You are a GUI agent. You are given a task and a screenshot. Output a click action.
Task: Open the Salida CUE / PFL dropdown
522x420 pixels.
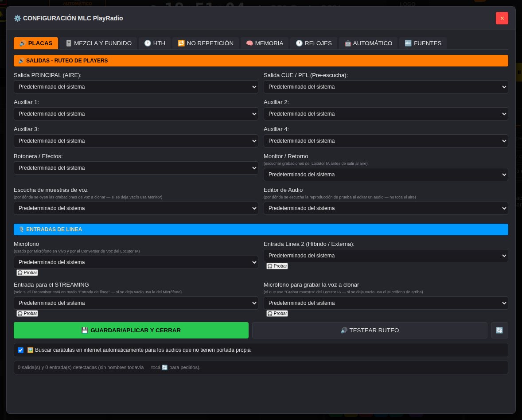[x=386, y=87]
